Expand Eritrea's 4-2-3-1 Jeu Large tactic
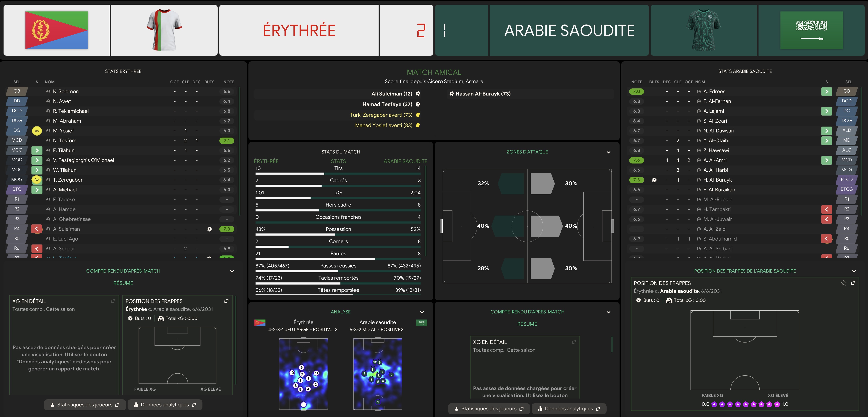Viewport: 868px width, 417px height. point(303,329)
